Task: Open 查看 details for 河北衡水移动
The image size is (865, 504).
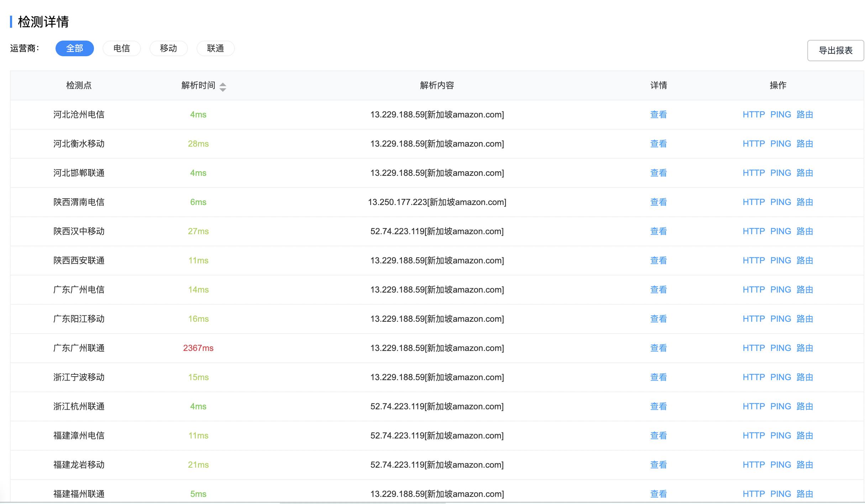Action: 659,144
